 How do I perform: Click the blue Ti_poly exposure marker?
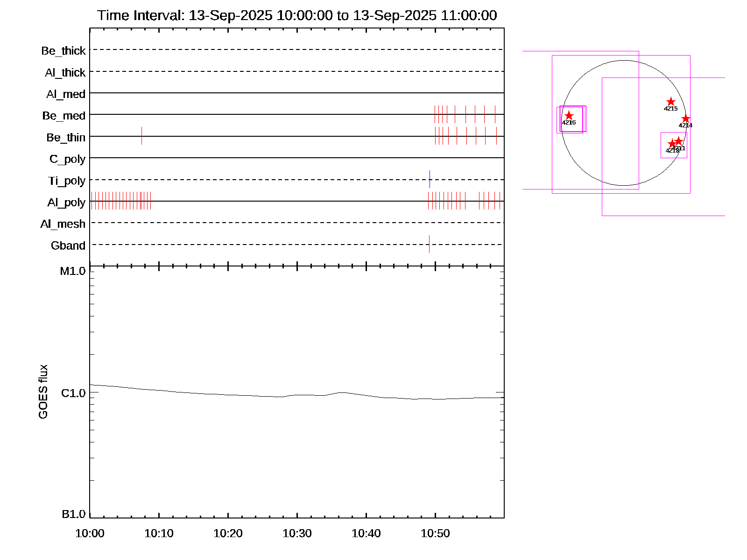coord(430,179)
